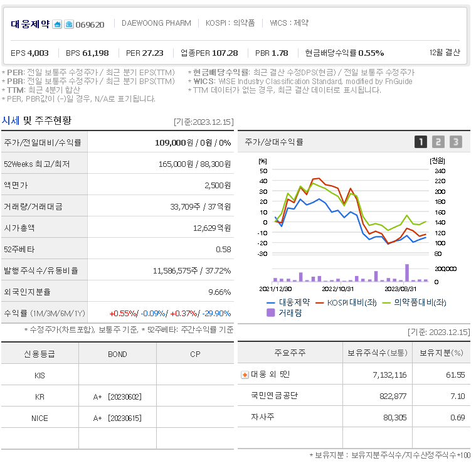This screenshot has width=476, height=463.
Task: Select the PBR 1.78 value
Action: (272, 53)
